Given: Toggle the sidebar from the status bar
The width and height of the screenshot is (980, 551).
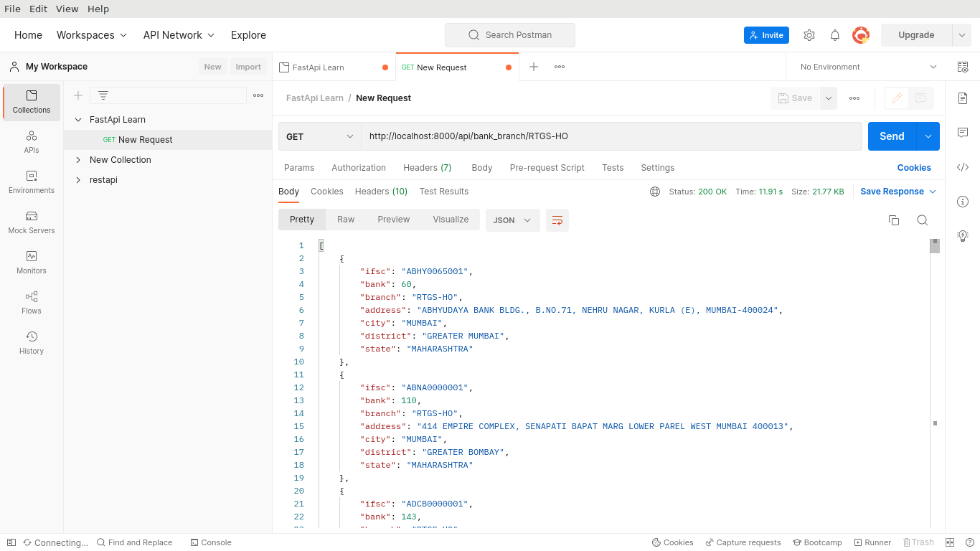Looking at the screenshot, I should click(x=11, y=542).
